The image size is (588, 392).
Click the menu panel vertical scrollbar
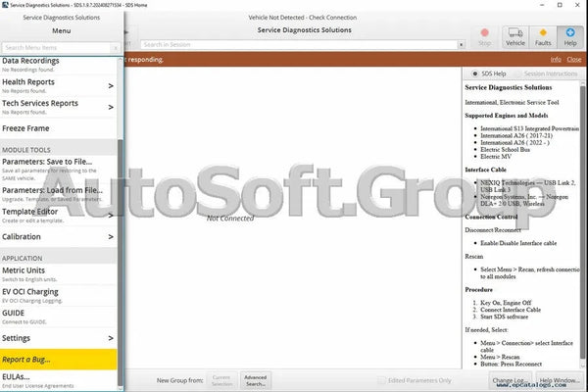tap(120, 263)
